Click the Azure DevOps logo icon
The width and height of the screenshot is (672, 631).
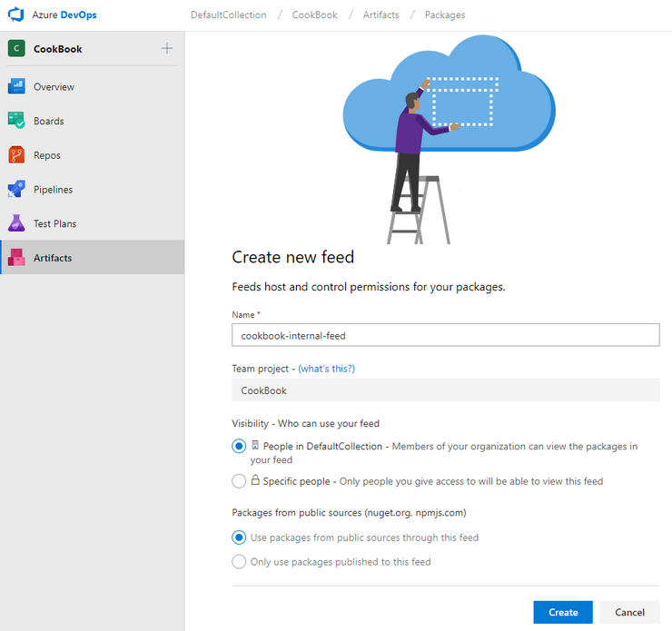tap(16, 15)
